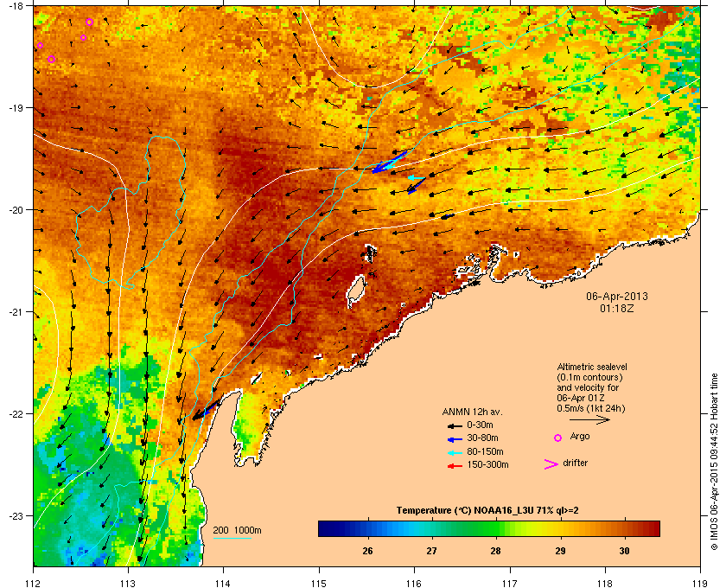Click the blue 30-80m legend arrow
This screenshot has width=726, height=588.
[455, 438]
